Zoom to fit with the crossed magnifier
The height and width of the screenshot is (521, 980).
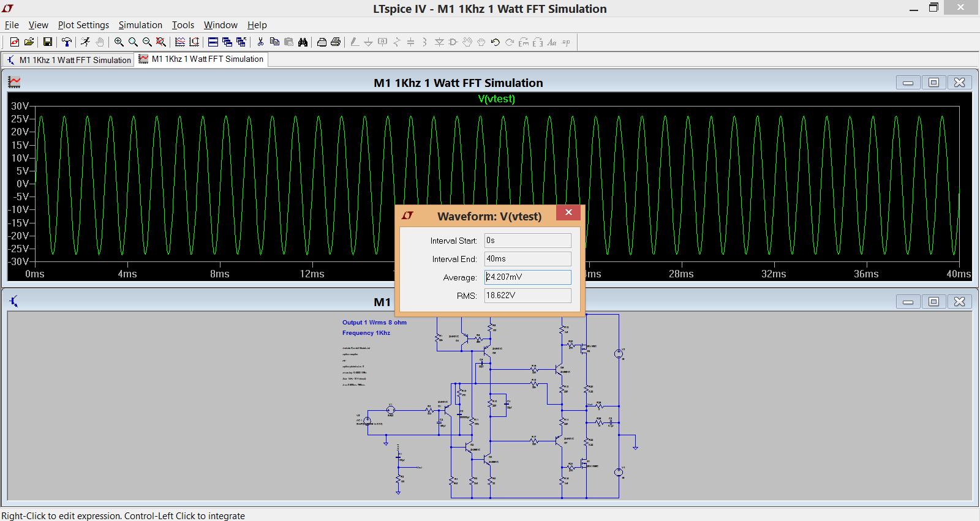pos(161,42)
